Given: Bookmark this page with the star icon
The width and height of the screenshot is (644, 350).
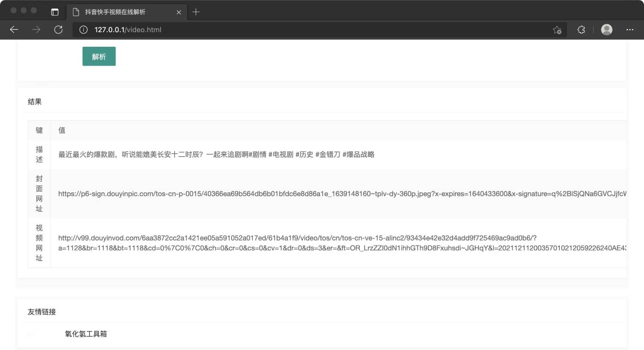Looking at the screenshot, I should click(557, 30).
